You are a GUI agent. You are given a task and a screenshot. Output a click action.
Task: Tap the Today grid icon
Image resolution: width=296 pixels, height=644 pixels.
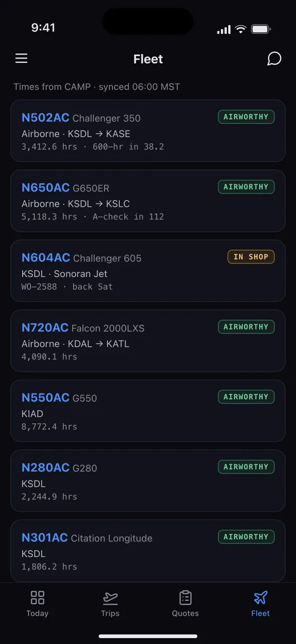(37, 597)
